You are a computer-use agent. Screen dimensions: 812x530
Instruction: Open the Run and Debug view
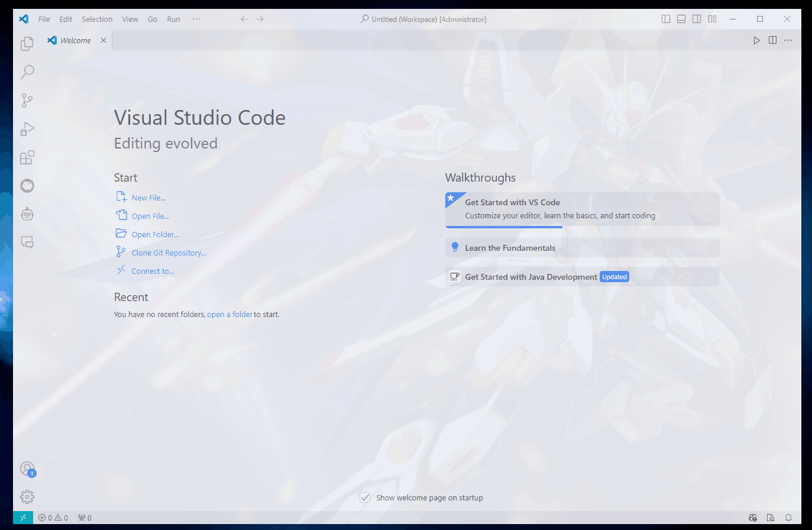point(27,129)
